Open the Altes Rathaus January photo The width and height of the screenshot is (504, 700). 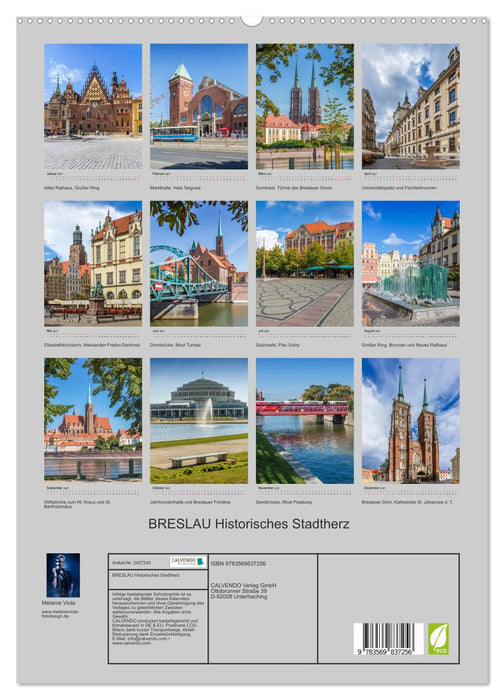[93, 106]
